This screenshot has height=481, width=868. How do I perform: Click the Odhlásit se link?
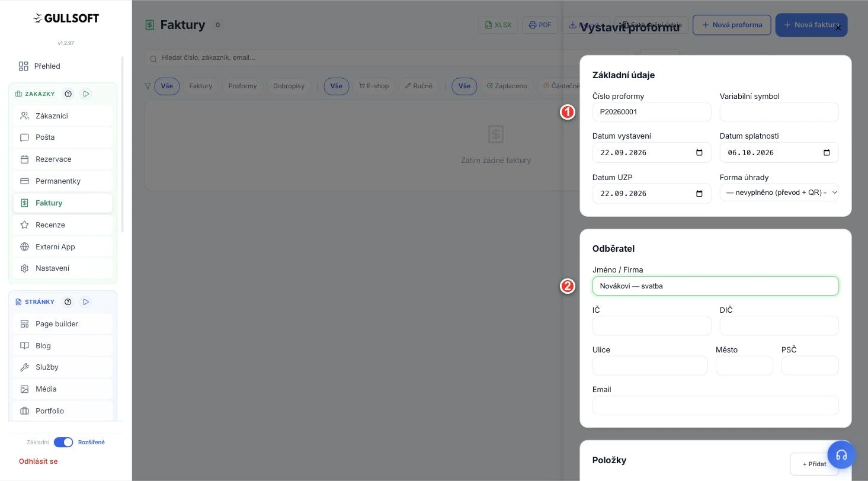(x=38, y=461)
